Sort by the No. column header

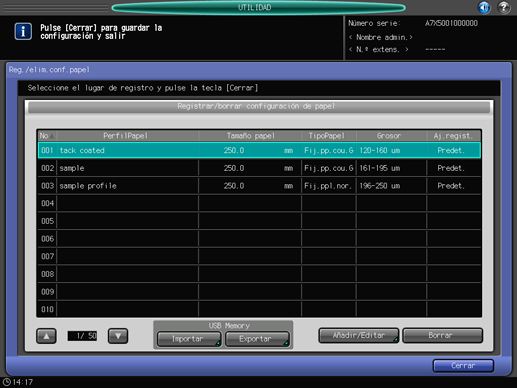pyautogui.click(x=47, y=136)
